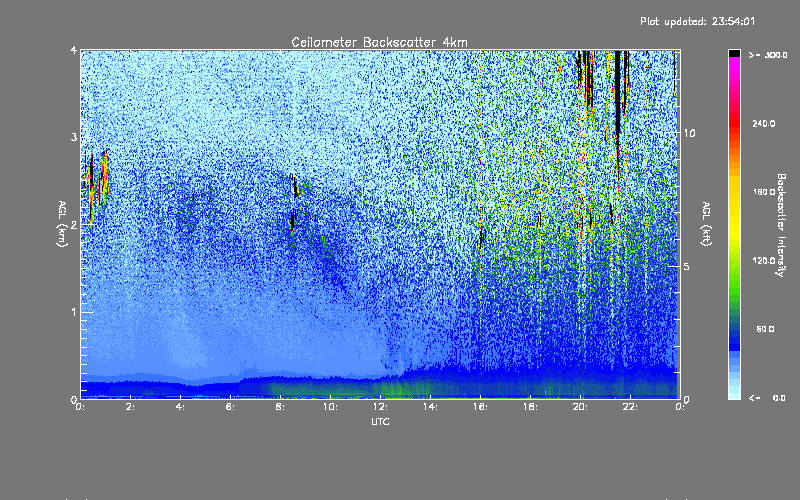Click the "Ceilometer Backscatter 4km" plot title
The height and width of the screenshot is (500, 800).
click(379, 42)
